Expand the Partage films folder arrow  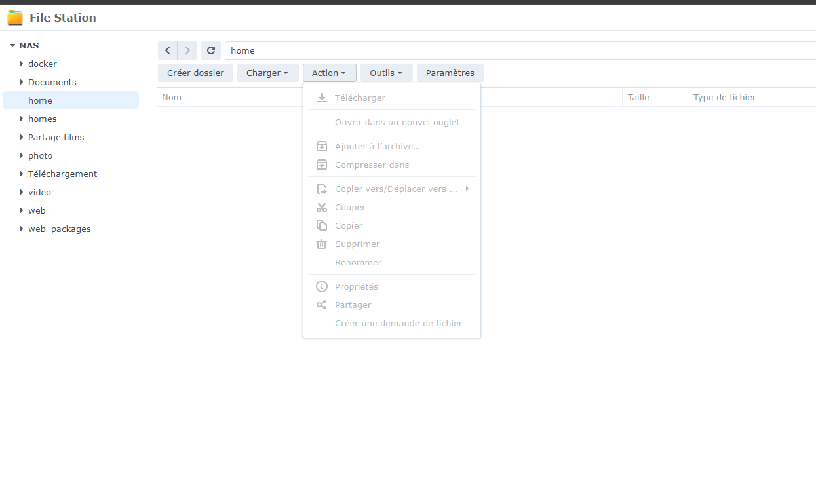[x=22, y=137]
